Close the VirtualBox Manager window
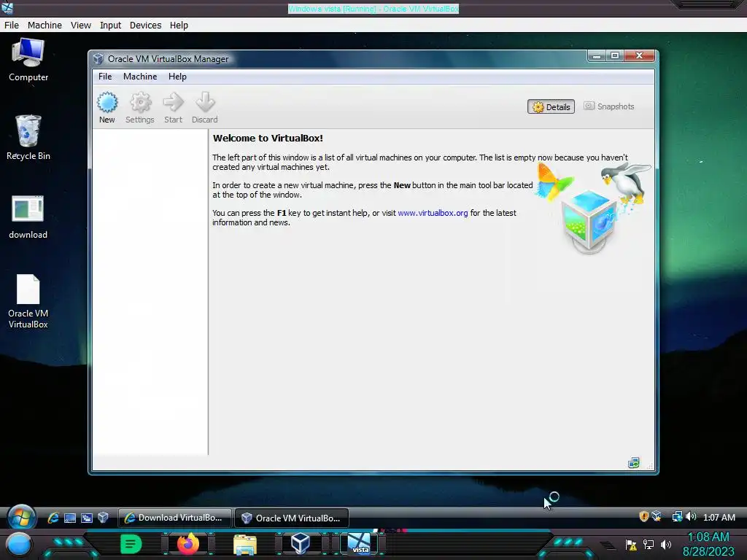 point(639,55)
